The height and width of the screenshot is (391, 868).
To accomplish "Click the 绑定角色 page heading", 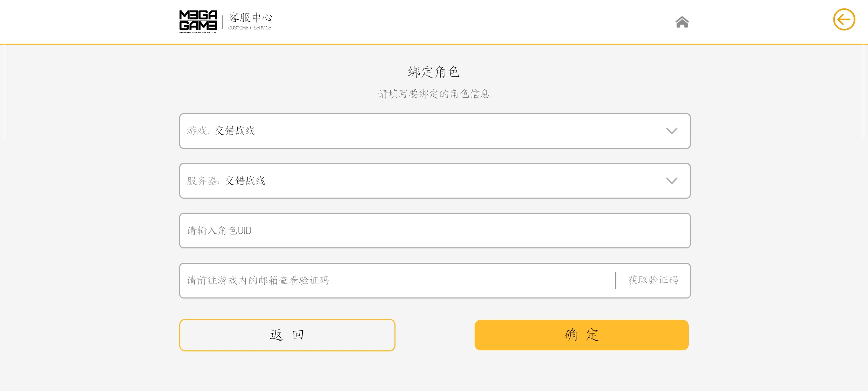I will 434,72.
